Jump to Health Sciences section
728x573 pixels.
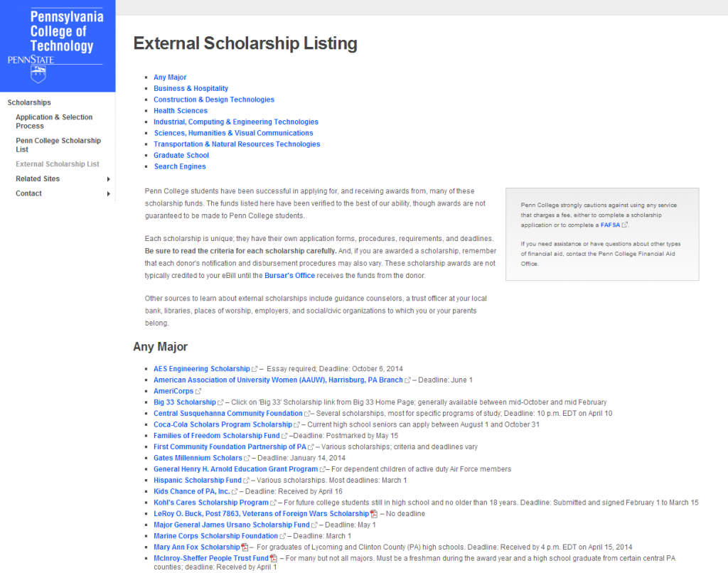(181, 110)
